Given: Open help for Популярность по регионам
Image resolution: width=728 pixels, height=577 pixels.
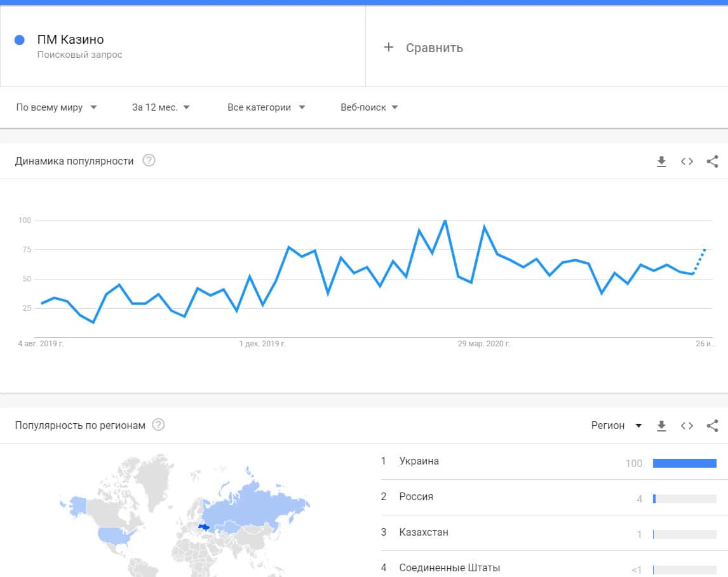Looking at the screenshot, I should (159, 425).
